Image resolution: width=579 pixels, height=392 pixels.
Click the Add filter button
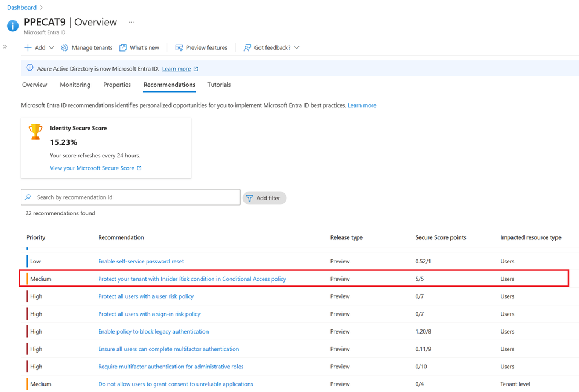click(264, 198)
